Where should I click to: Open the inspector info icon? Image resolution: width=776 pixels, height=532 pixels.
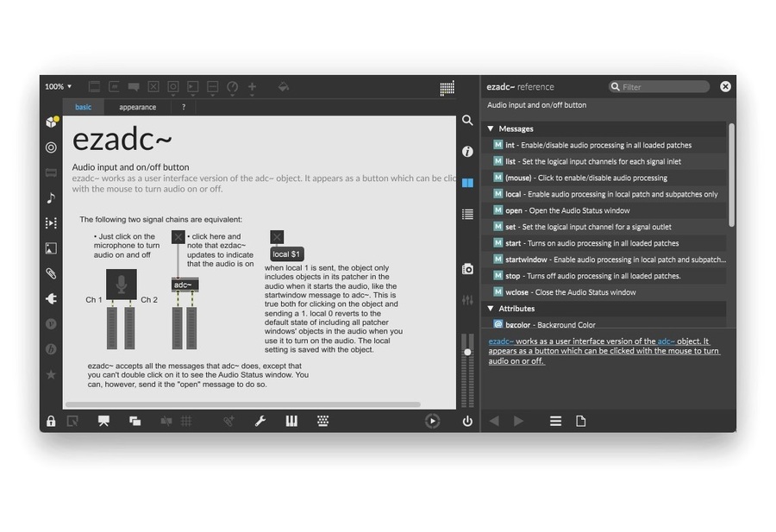click(x=467, y=152)
